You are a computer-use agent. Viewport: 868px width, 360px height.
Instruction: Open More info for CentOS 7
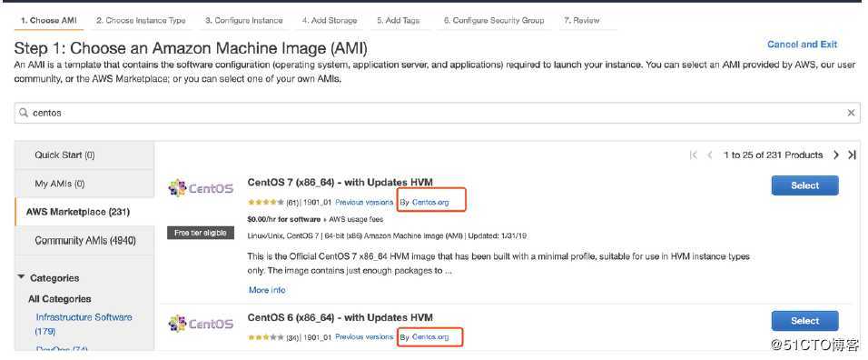tap(267, 290)
